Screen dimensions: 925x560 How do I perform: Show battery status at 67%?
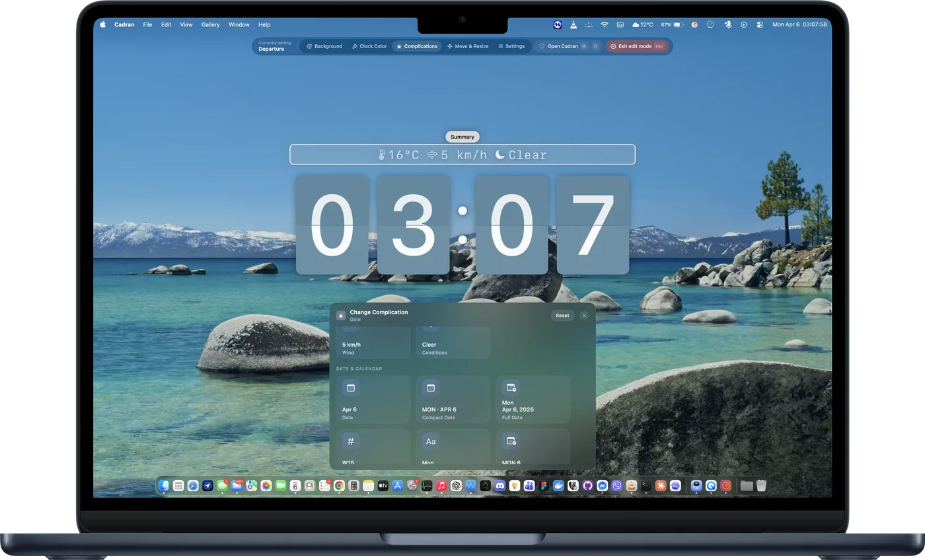[x=672, y=24]
